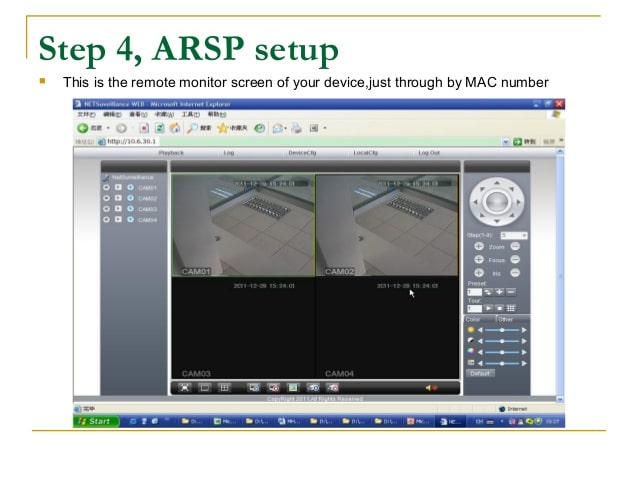Click the Zoom in plus button
Screen dimensions: 638x479
479,246
